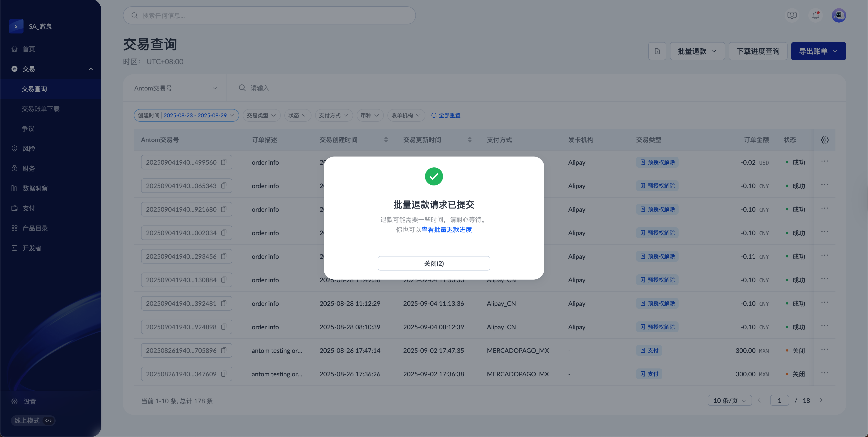Go to next page arrow
Screen dimensions: 868x437
point(821,401)
